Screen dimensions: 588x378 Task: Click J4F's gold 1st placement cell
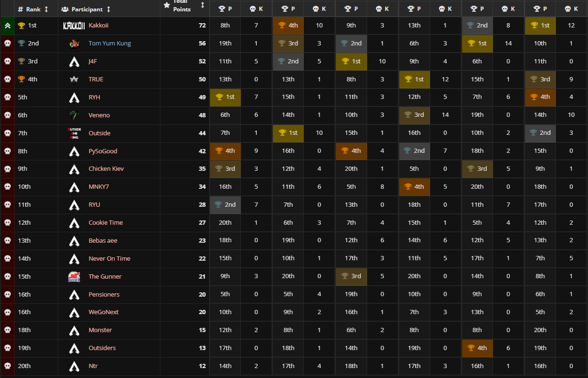point(351,61)
